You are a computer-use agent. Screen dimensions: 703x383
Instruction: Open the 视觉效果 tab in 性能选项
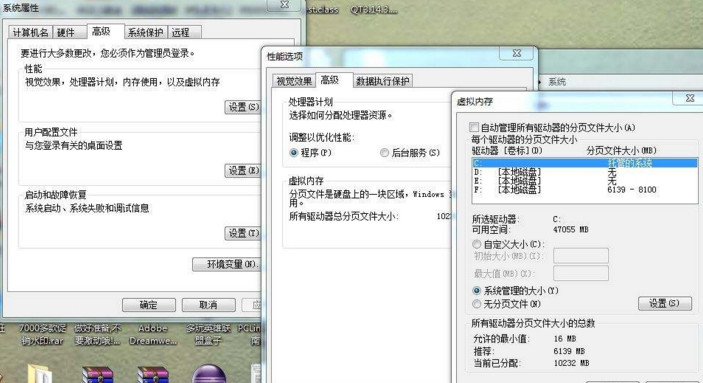(294, 81)
